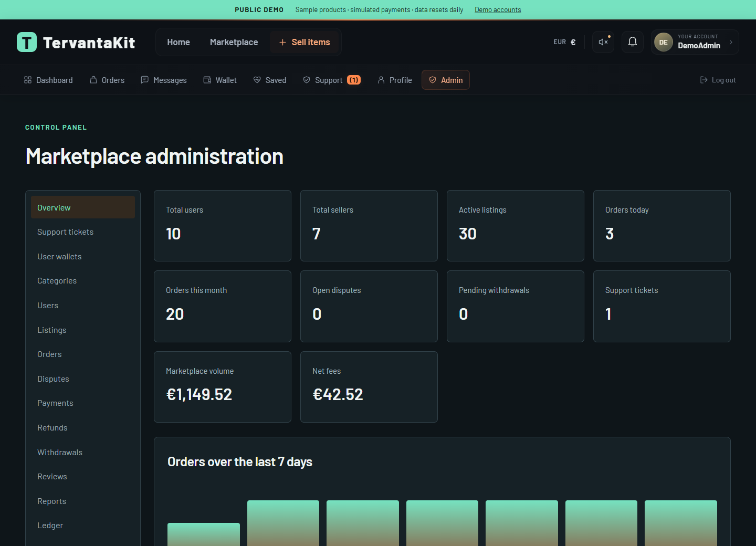Click the Profile person icon
Image resolution: width=756 pixels, height=546 pixels.
point(381,80)
